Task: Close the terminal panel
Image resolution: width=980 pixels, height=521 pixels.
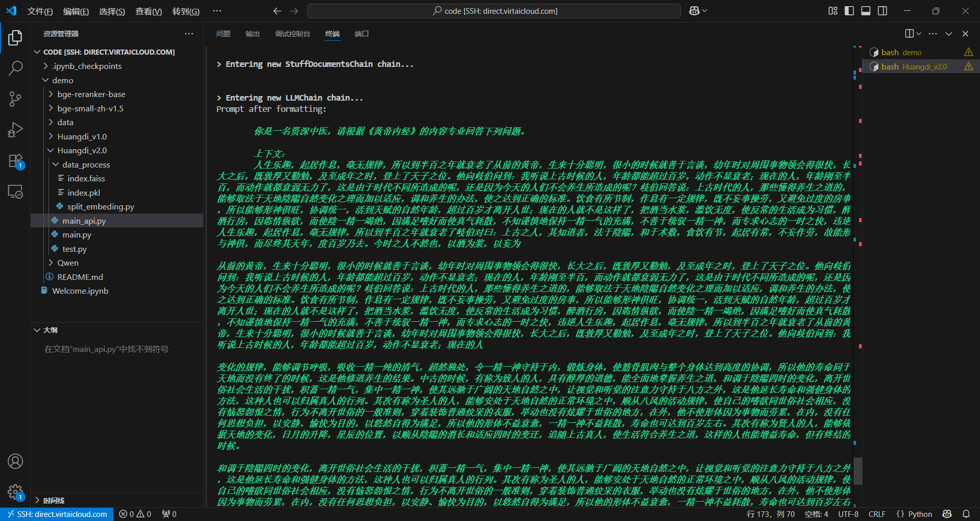Action: coord(965,34)
